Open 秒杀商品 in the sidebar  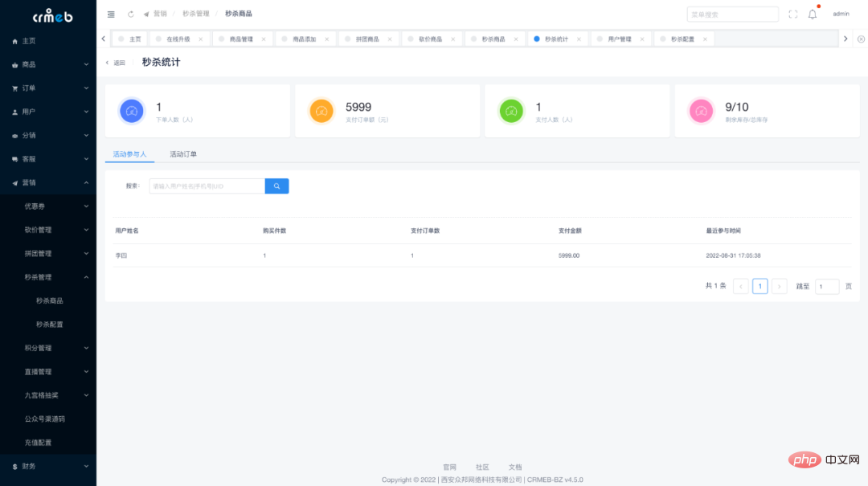(x=48, y=301)
